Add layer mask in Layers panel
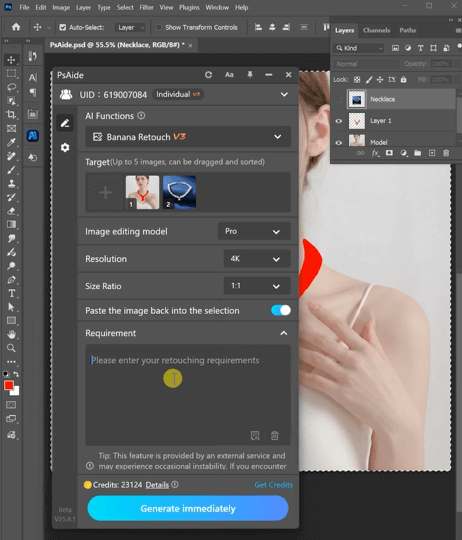The width and height of the screenshot is (462, 540). tap(389, 153)
